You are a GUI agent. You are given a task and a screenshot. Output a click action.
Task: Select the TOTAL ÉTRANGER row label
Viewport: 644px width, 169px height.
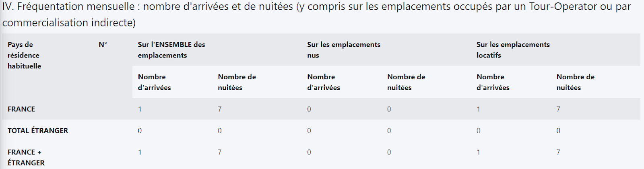[x=38, y=130]
